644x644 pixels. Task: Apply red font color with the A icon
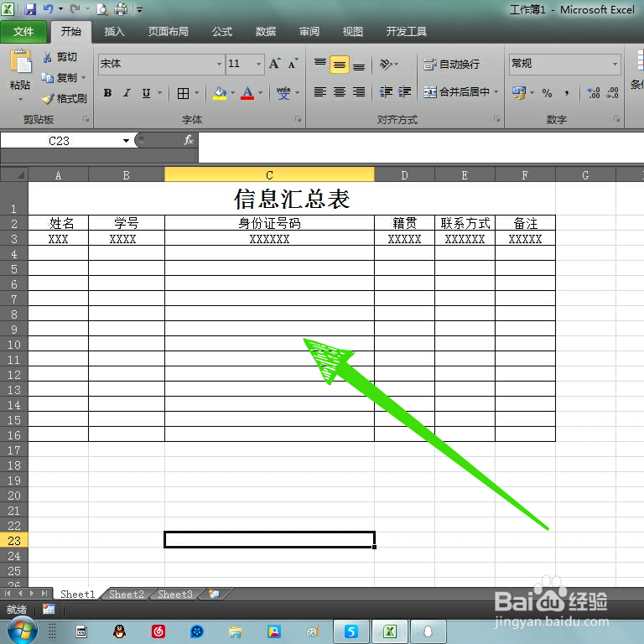[247, 93]
